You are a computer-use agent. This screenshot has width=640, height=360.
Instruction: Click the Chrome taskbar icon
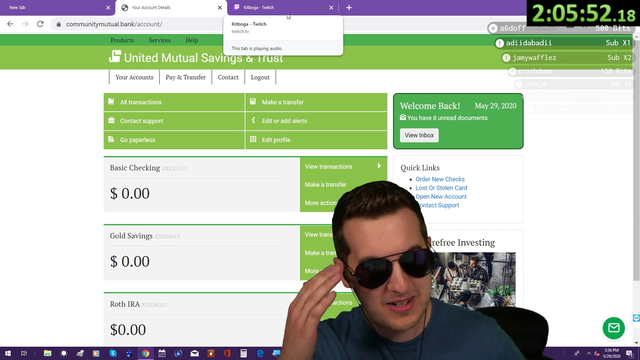146,353
